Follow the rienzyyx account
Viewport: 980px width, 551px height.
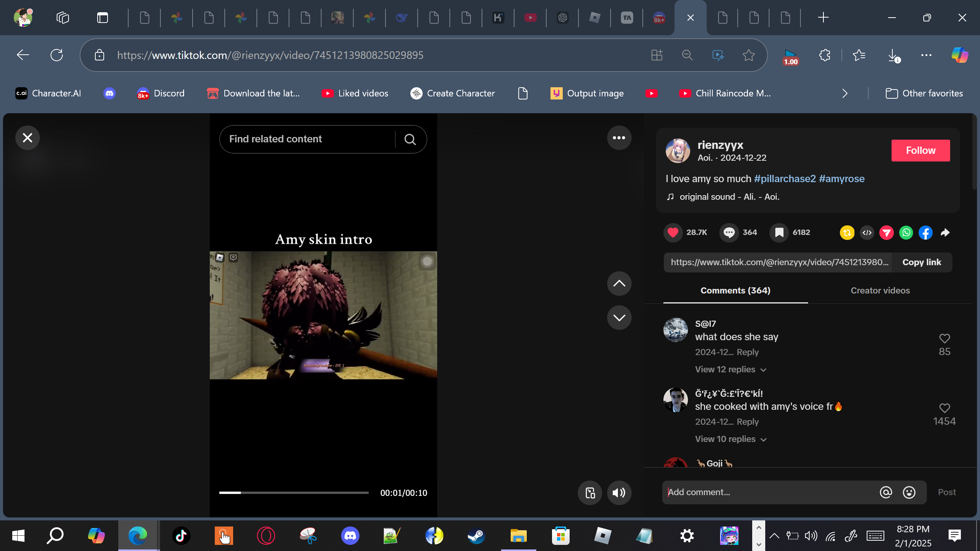pyautogui.click(x=920, y=150)
